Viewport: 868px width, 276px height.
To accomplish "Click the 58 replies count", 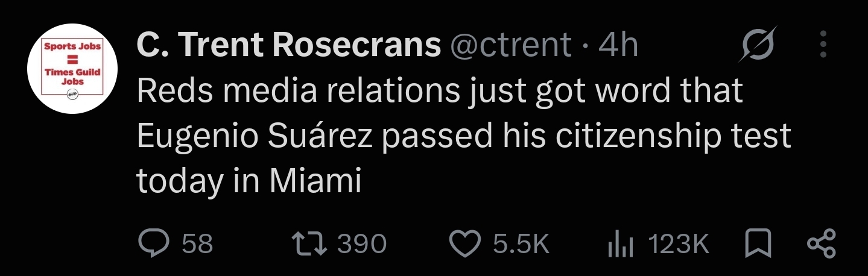I will pos(197,243).
